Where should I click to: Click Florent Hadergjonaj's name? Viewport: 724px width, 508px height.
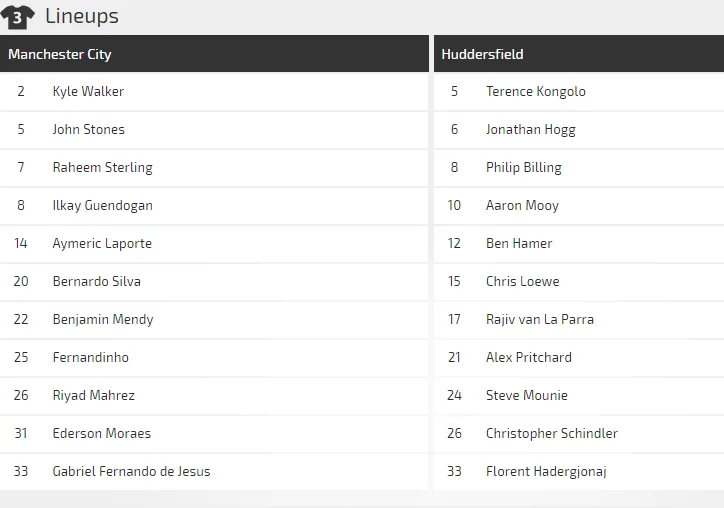(x=546, y=471)
